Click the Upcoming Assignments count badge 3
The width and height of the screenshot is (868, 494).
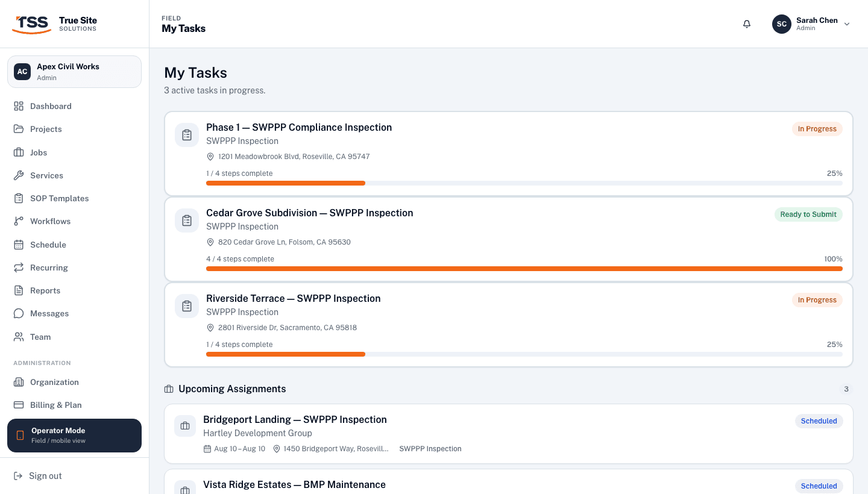(846, 389)
